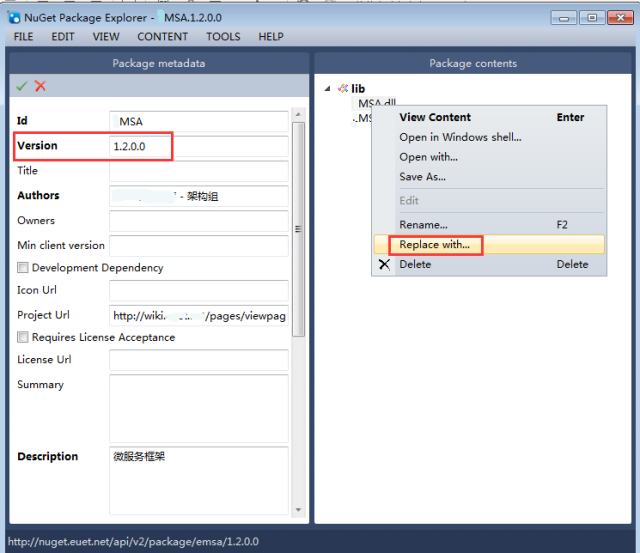This screenshot has height=553, width=640.
Task: Click the package URL in status bar
Action: point(133,542)
